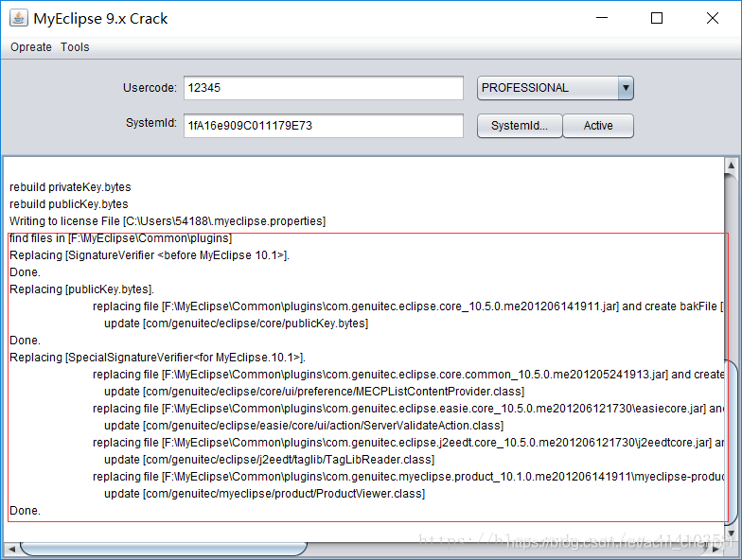This screenshot has height=560, width=742.
Task: Open the Opreate menu
Action: [31, 47]
